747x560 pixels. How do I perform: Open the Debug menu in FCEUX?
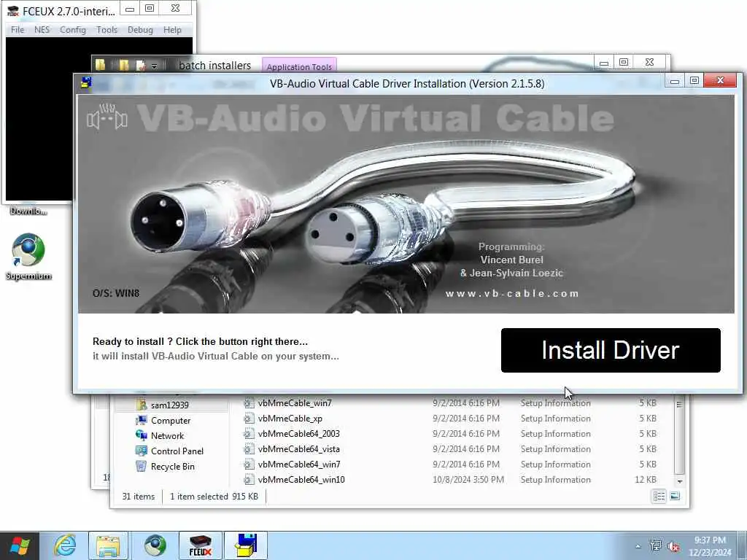click(x=140, y=29)
